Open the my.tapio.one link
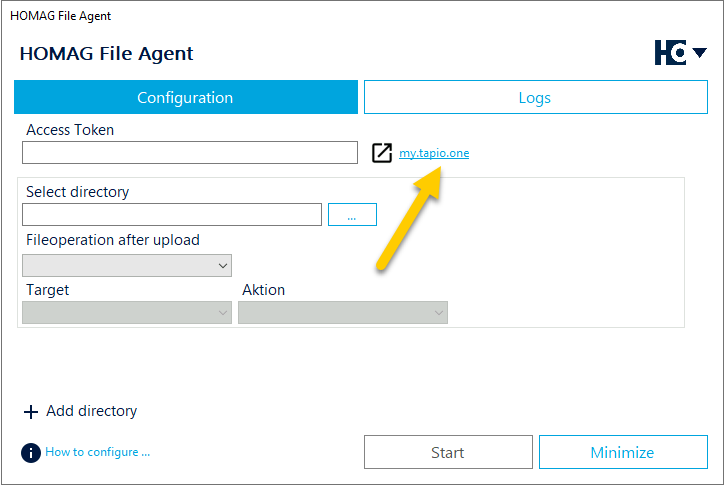The image size is (724, 485). point(434,153)
